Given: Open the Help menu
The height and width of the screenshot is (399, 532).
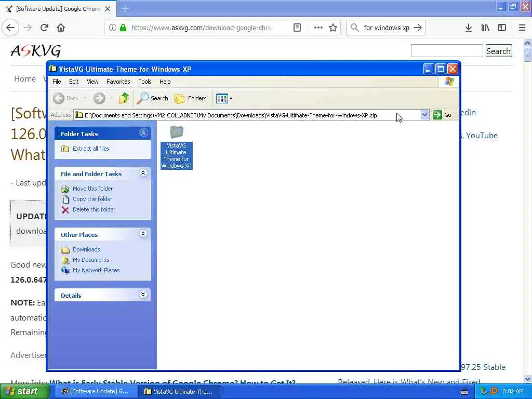Looking at the screenshot, I should click(x=165, y=82).
